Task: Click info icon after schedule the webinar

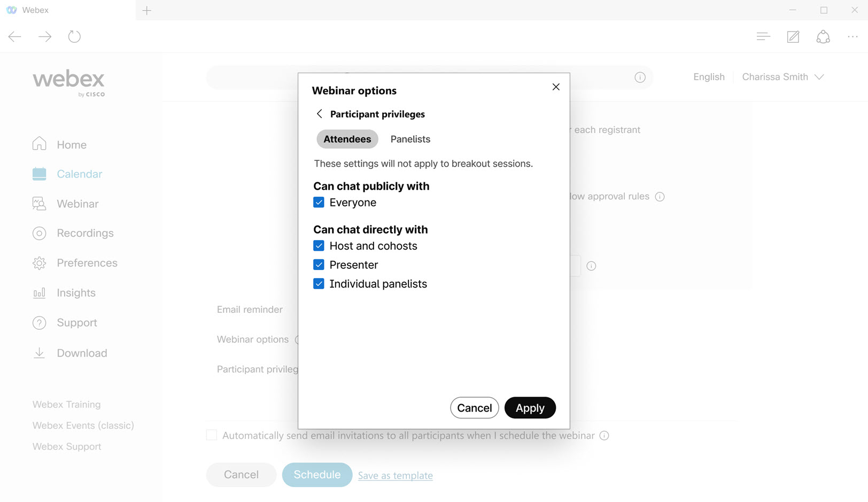Action: (604, 436)
